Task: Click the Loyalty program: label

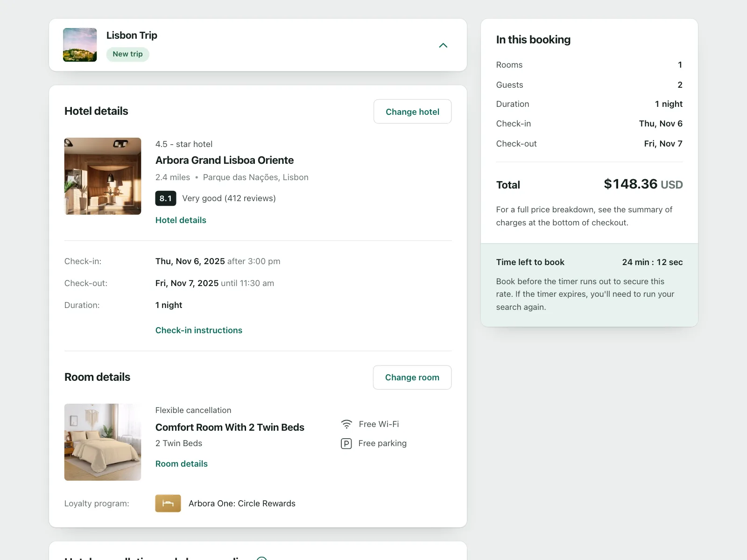Action: coord(97,504)
